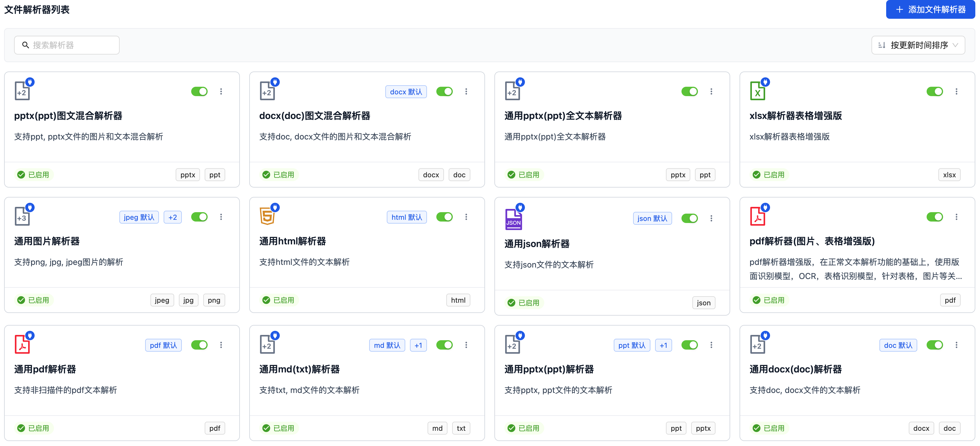Screen dimensions: 980x446
Task: Click the +2 file icon on pptx(ppt)图文混合解析器 card
Action: tap(23, 90)
